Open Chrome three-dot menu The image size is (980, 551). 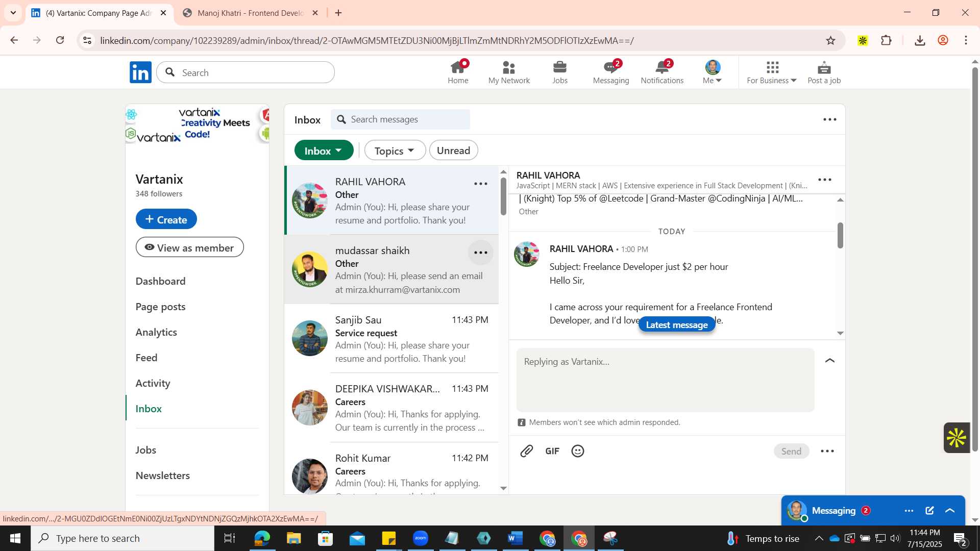(x=966, y=40)
